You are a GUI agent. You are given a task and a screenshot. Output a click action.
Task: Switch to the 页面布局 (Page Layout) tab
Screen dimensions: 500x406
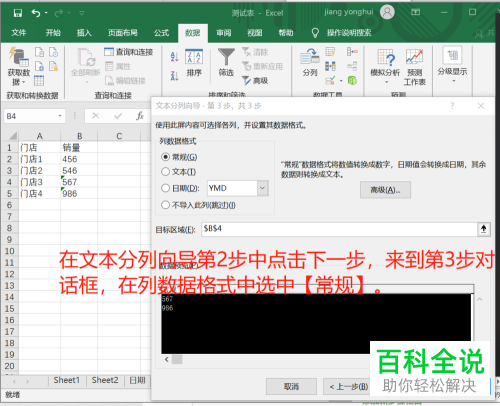click(x=123, y=33)
